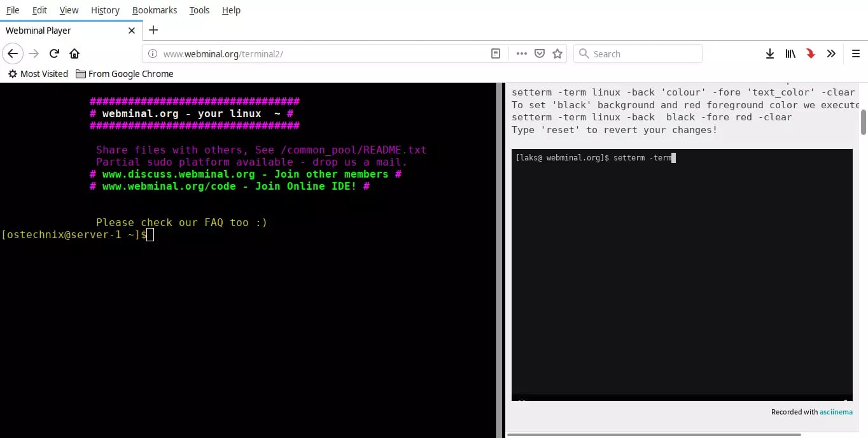Open the downloads panel
Screen dimensions: 868x438
(770, 54)
